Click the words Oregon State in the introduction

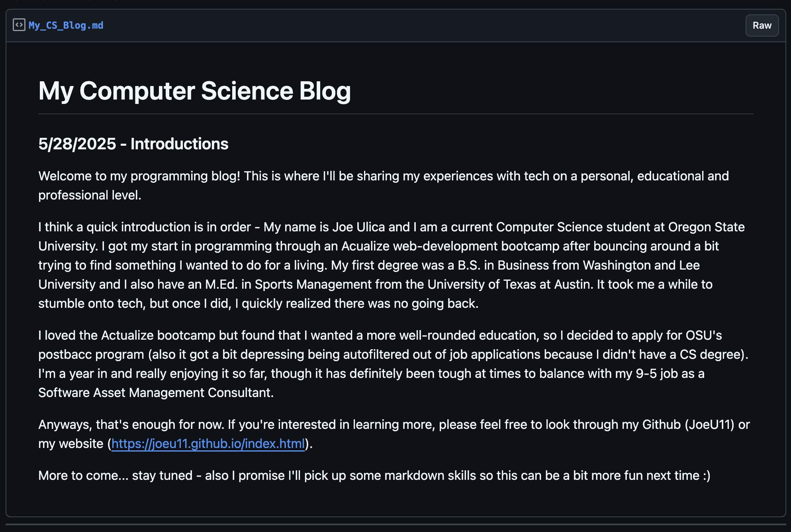click(x=706, y=227)
